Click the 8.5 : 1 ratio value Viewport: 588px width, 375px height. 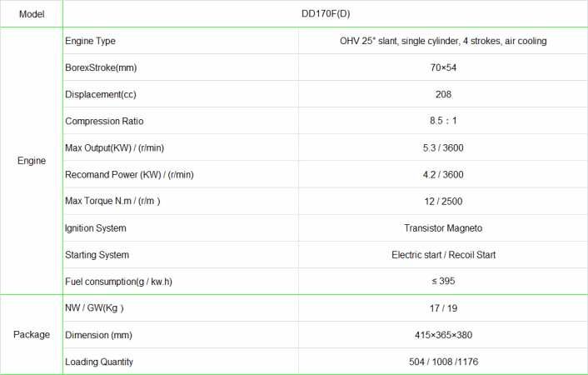click(443, 121)
